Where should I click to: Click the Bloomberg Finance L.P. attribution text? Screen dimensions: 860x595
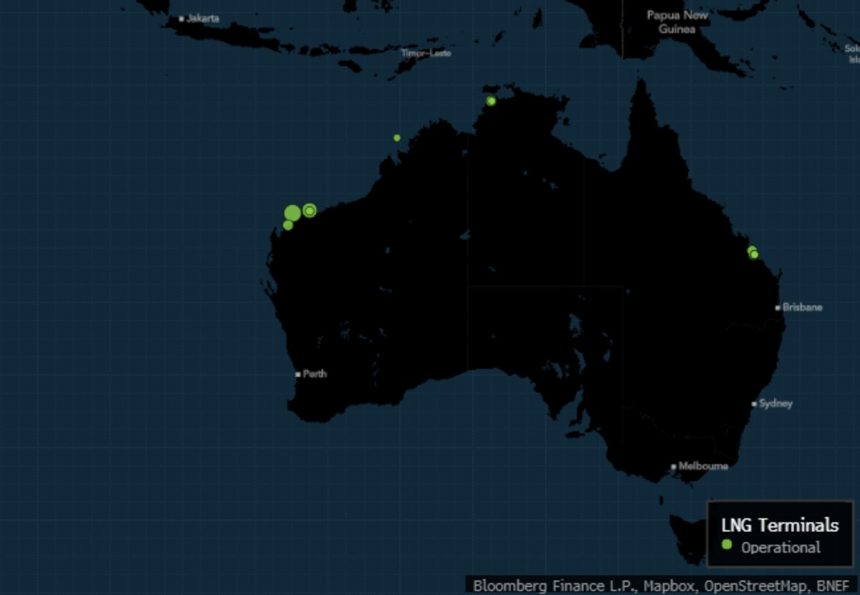[551, 585]
